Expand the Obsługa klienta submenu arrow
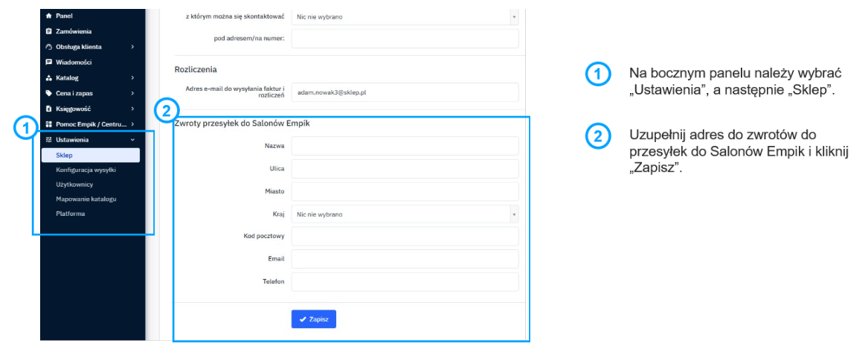The image size is (868, 355). [132, 47]
